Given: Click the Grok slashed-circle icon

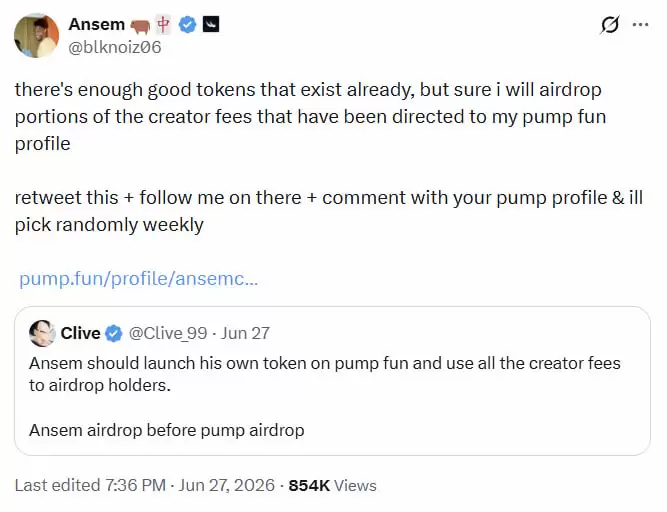Looking at the screenshot, I should tap(610, 25).
